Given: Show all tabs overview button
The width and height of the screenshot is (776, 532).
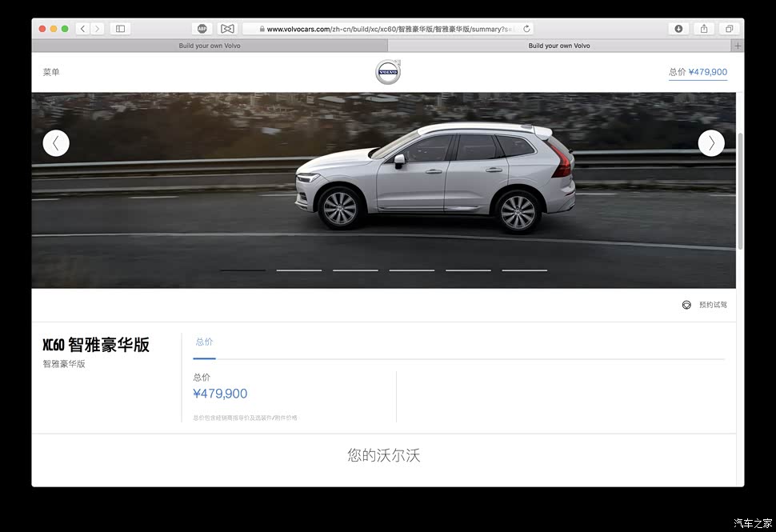Looking at the screenshot, I should 729,29.
